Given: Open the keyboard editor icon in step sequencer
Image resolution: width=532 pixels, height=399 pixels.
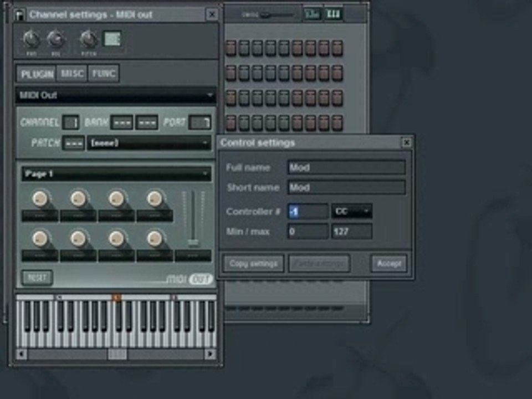Looking at the screenshot, I should click(333, 14).
